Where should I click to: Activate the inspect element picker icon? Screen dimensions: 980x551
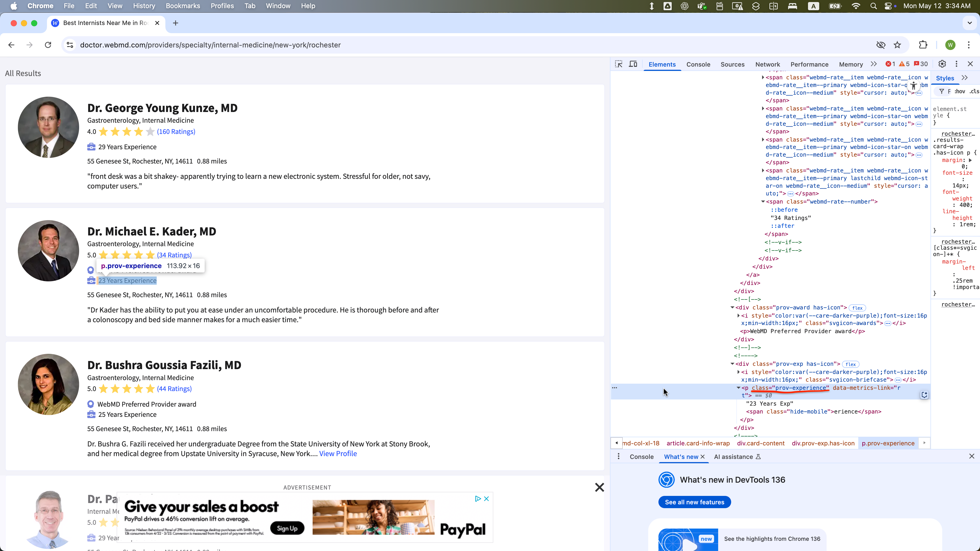[619, 64]
